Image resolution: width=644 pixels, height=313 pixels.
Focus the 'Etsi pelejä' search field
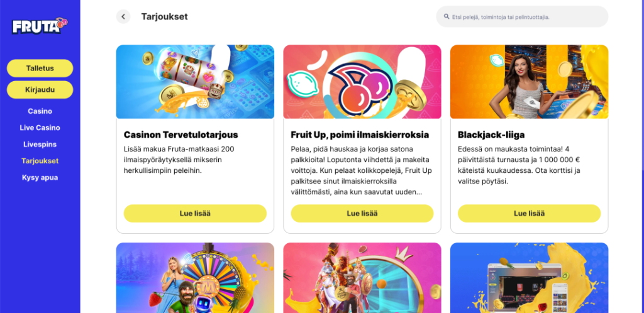tap(522, 17)
